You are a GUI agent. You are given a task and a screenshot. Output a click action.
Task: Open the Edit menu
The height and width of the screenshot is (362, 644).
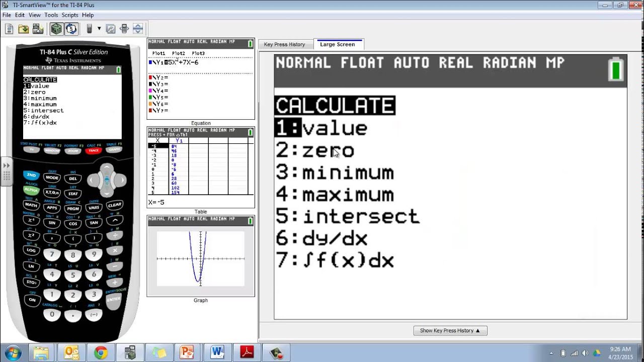point(20,15)
